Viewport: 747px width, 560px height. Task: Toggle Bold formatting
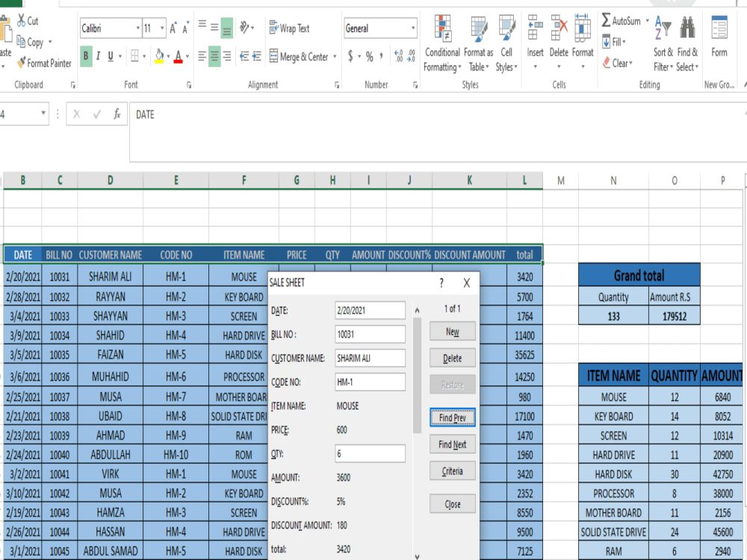click(x=86, y=56)
